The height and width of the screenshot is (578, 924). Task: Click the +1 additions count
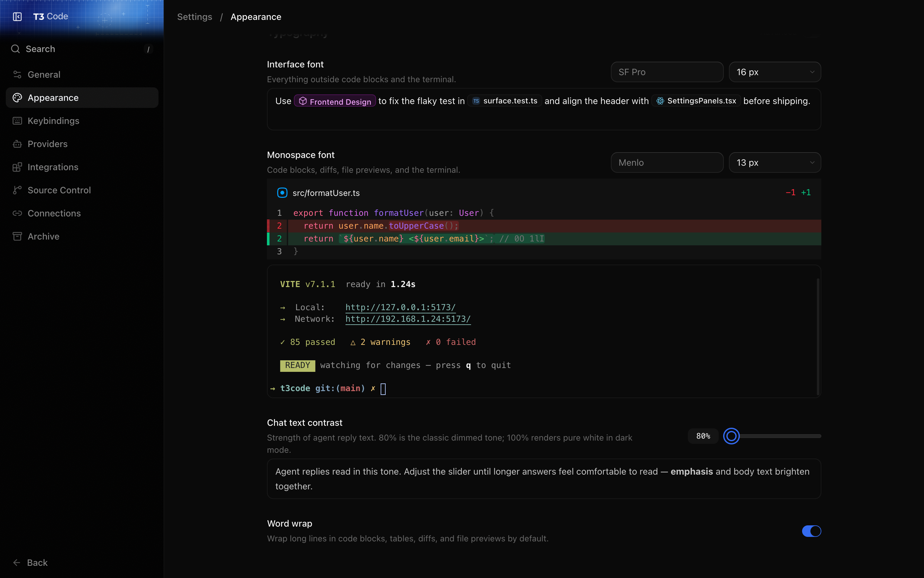pyautogui.click(x=806, y=193)
